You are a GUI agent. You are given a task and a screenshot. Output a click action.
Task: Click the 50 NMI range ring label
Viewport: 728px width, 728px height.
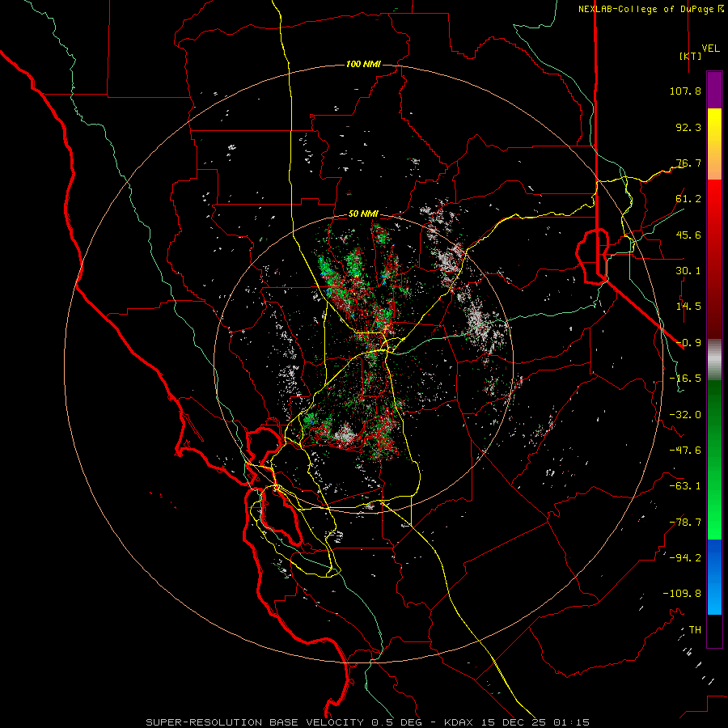pyautogui.click(x=363, y=214)
